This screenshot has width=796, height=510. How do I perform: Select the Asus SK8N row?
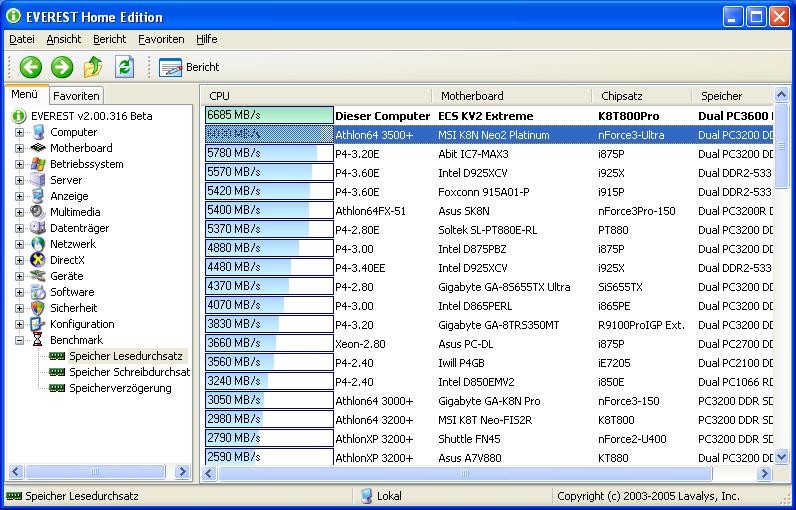pos(489,211)
